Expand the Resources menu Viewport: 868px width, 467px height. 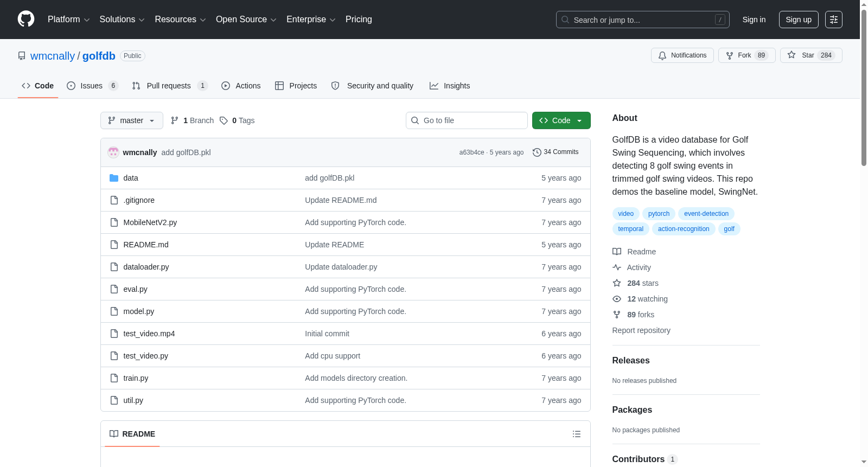coord(180,20)
